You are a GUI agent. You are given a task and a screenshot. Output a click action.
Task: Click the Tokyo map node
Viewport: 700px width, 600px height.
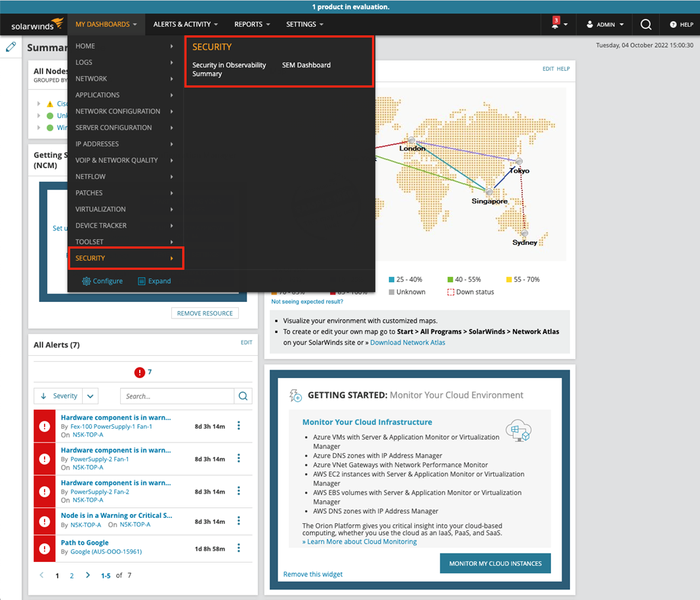click(519, 161)
